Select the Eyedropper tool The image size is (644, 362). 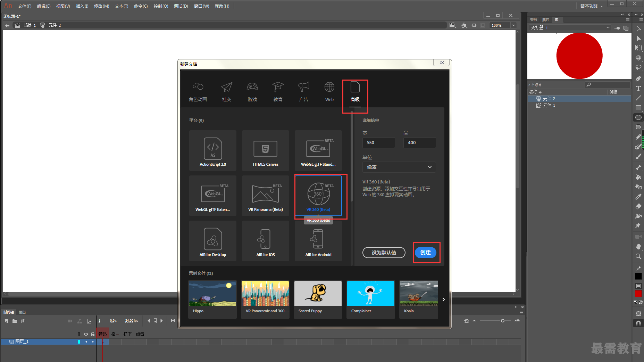(x=638, y=197)
